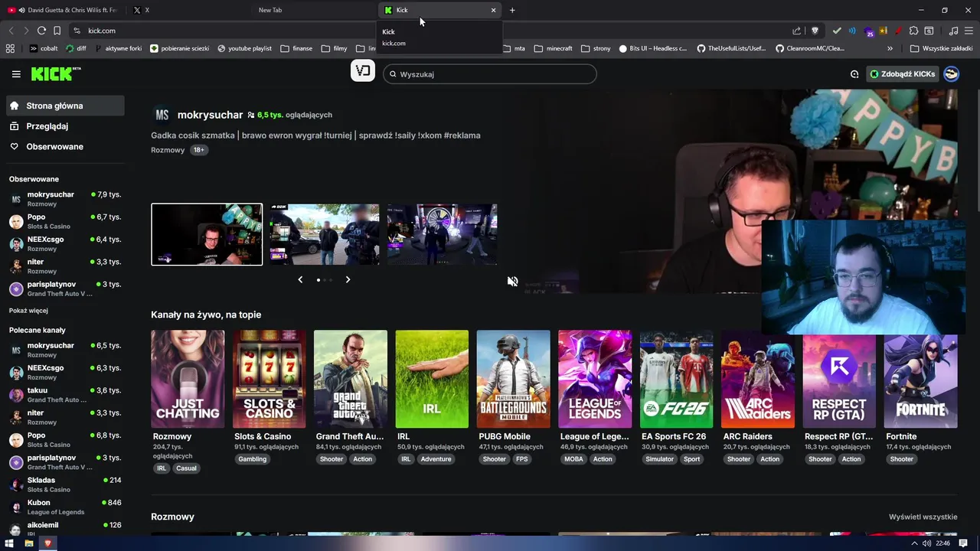Open Kubon channel in recommended list
The height and width of the screenshot is (551, 980).
[65, 507]
